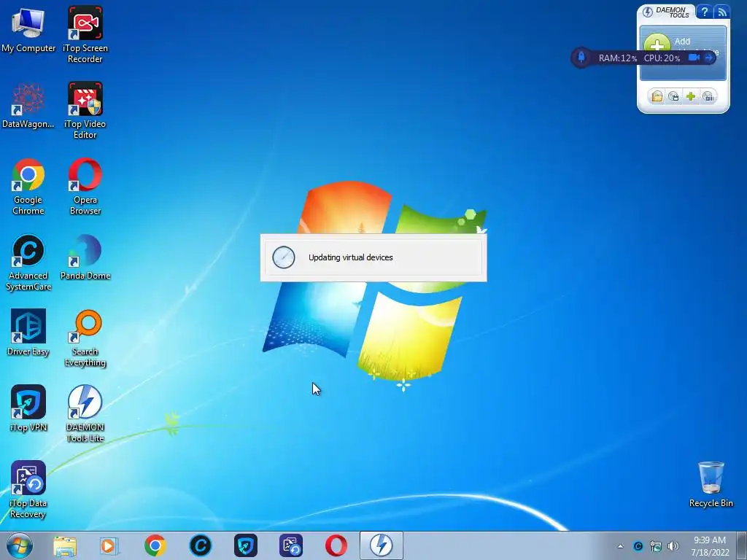
Task: Open Advanced SystemCare from taskbar
Action: 200,545
